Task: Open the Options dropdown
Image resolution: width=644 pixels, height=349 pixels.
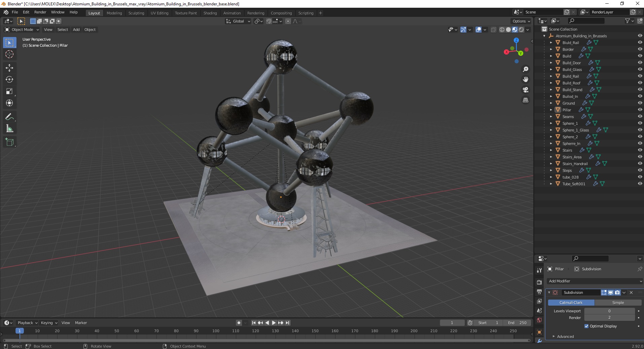Action: [x=522, y=21]
